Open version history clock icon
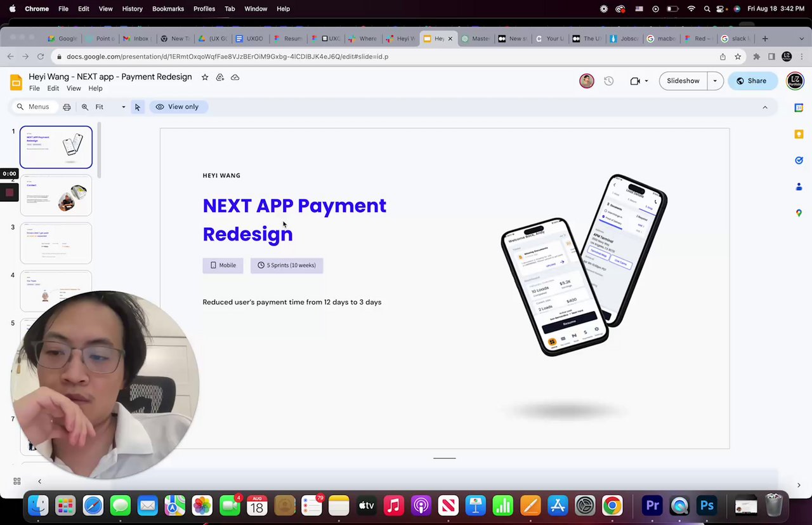Image resolution: width=812 pixels, height=525 pixels. tap(609, 81)
